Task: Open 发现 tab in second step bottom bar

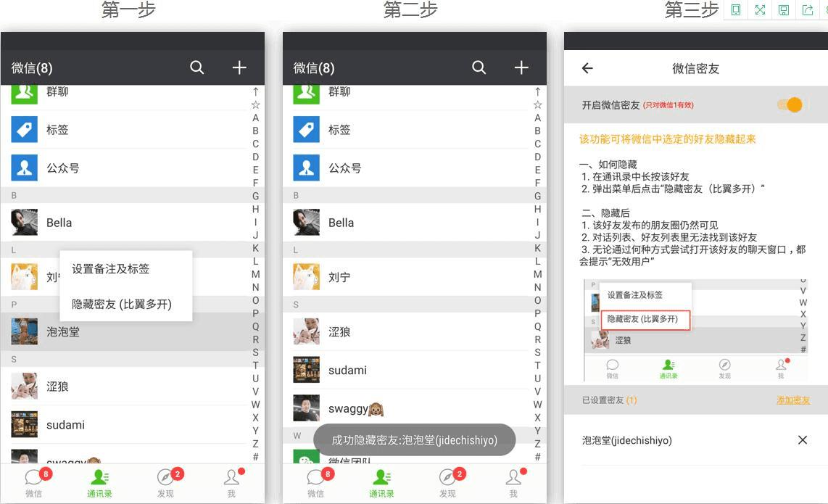Action: pos(448,483)
